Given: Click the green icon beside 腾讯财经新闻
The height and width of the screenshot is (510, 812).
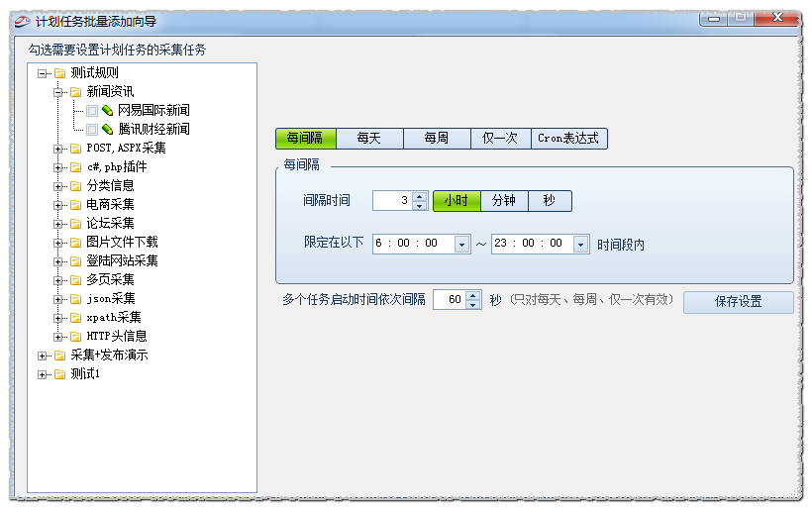Looking at the screenshot, I should (107, 130).
